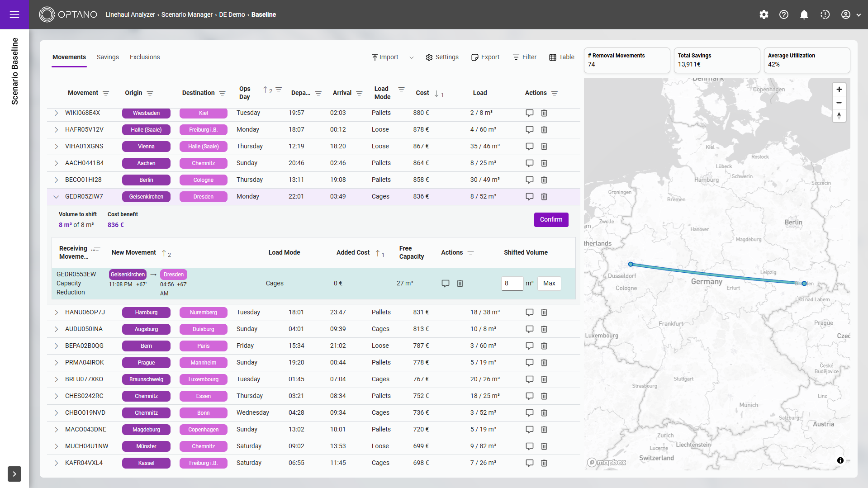
Task: Open the hamburger main menu
Action: (14, 14)
